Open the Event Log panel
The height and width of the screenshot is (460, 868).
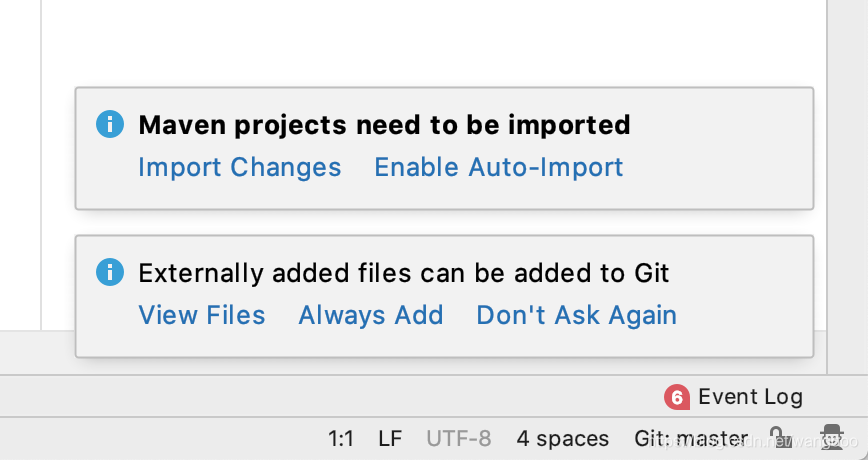750,397
